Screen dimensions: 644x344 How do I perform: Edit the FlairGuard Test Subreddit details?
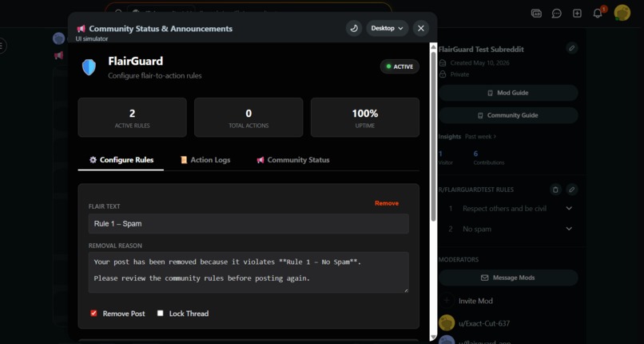(572, 48)
